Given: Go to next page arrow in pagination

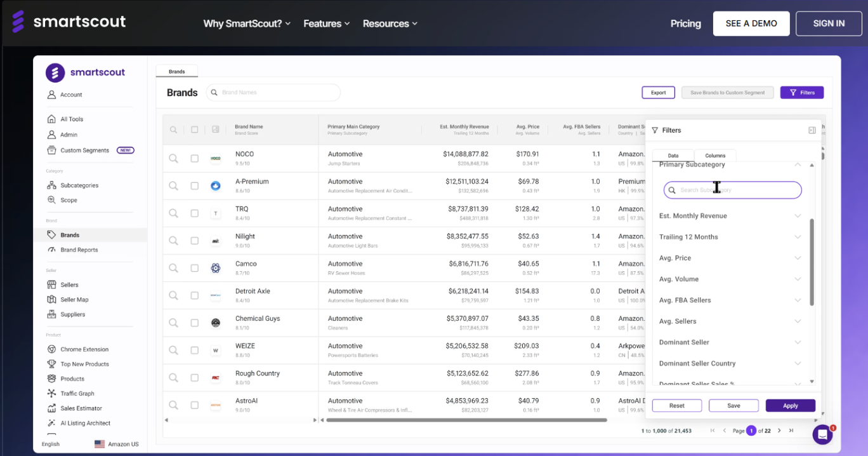Looking at the screenshot, I should pos(779,431).
